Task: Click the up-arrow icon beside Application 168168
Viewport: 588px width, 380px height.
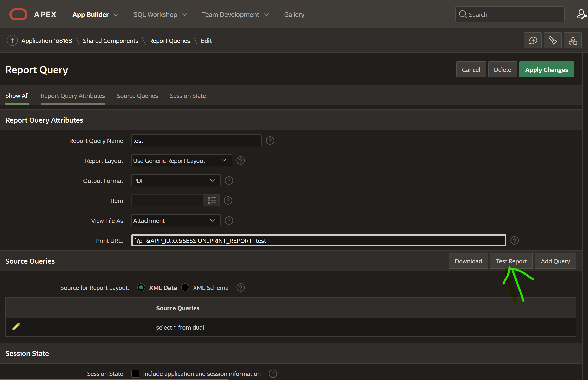Action: (12, 40)
